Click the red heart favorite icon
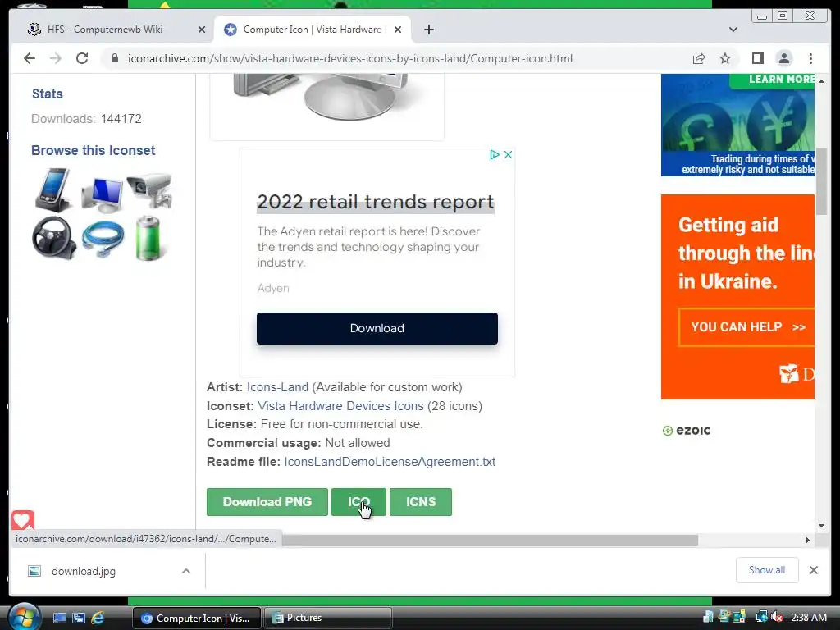Image resolution: width=840 pixels, height=630 pixels. [x=22, y=519]
